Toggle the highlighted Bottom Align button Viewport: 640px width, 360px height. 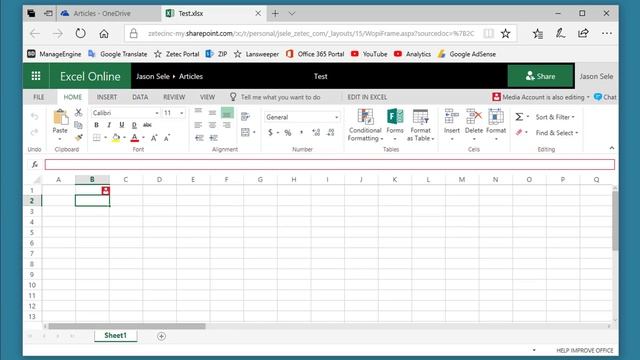[x=227, y=113]
